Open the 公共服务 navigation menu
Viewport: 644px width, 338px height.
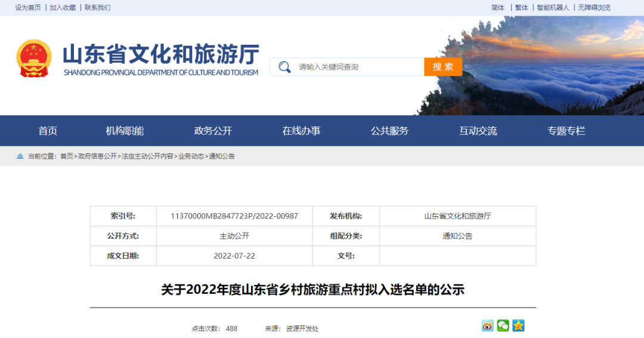click(389, 131)
